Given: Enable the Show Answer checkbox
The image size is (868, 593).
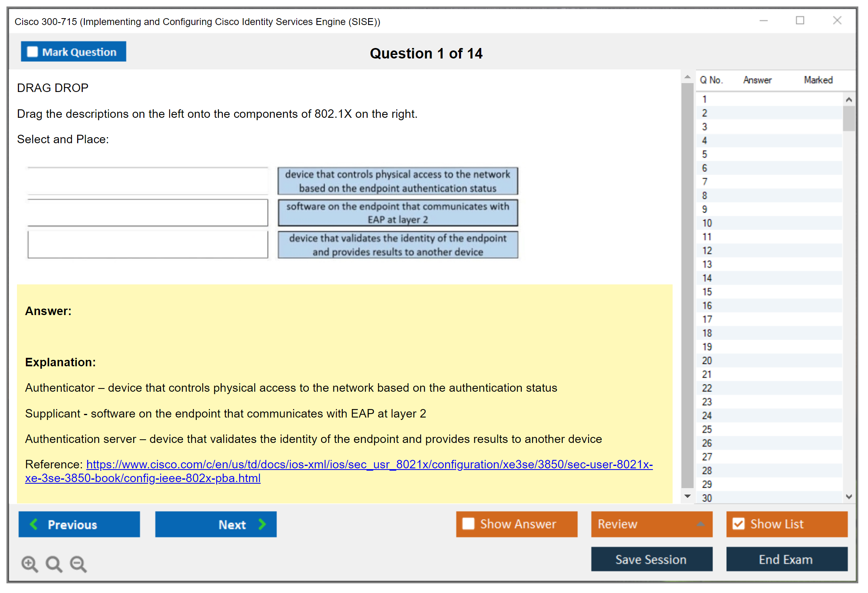Looking at the screenshot, I should (468, 524).
